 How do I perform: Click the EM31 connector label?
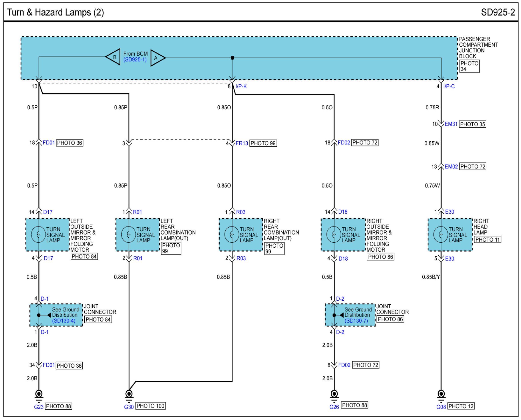(451, 124)
